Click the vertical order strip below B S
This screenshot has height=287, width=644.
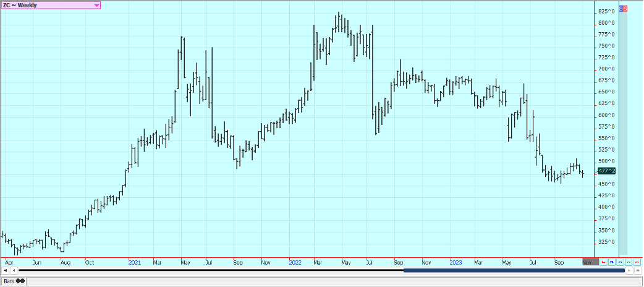coord(623,133)
